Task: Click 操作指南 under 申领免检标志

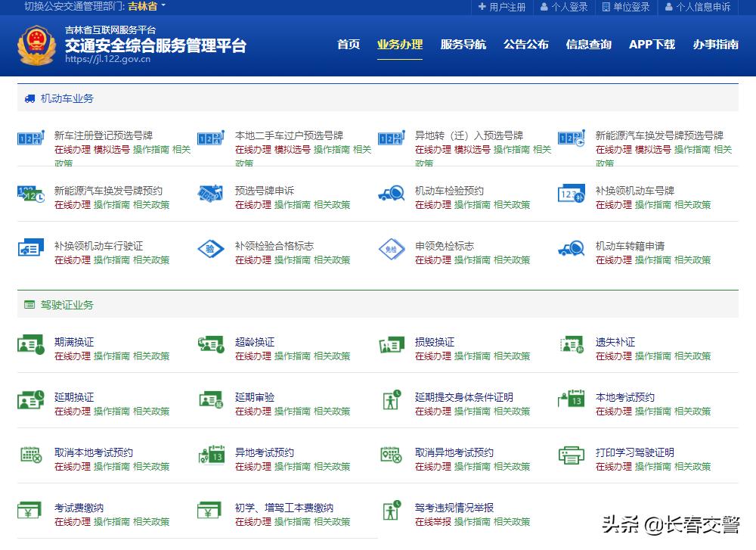Action: [x=472, y=260]
